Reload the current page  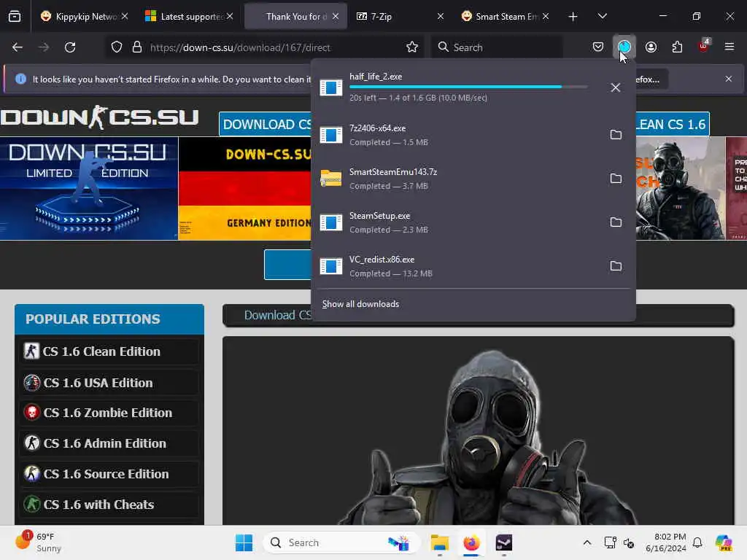coord(70,47)
